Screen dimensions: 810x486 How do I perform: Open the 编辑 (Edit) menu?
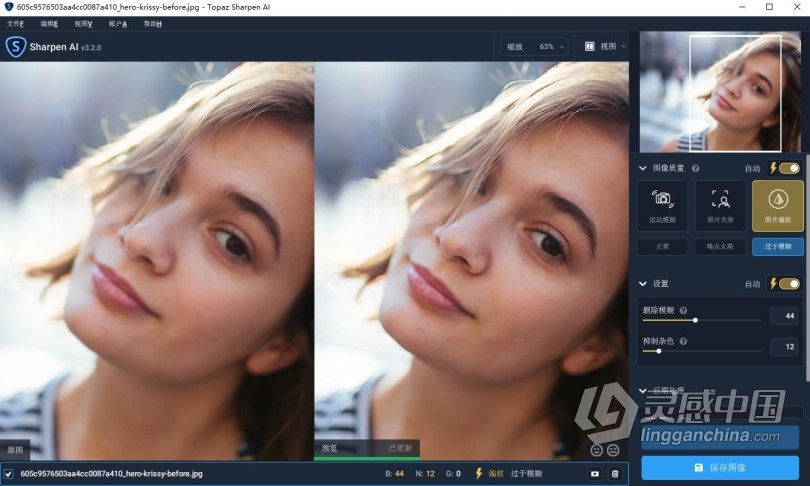(49, 24)
